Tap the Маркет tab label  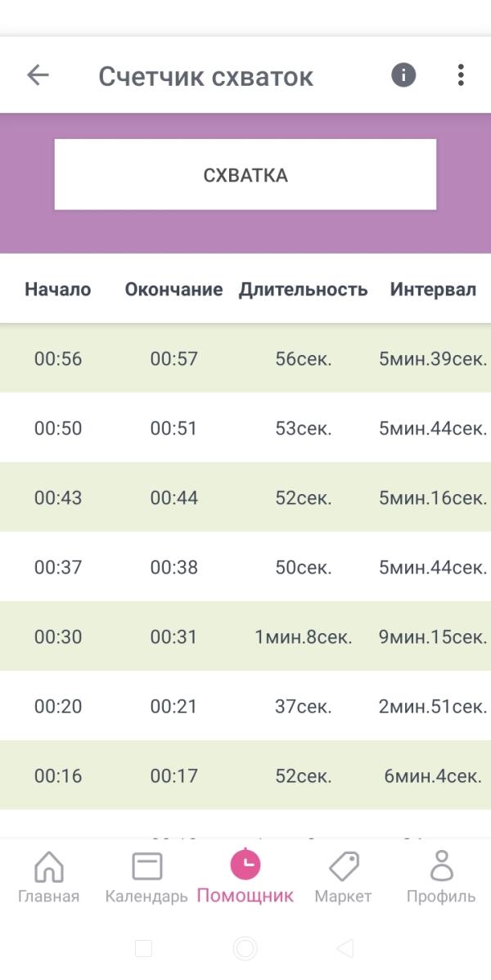343,897
